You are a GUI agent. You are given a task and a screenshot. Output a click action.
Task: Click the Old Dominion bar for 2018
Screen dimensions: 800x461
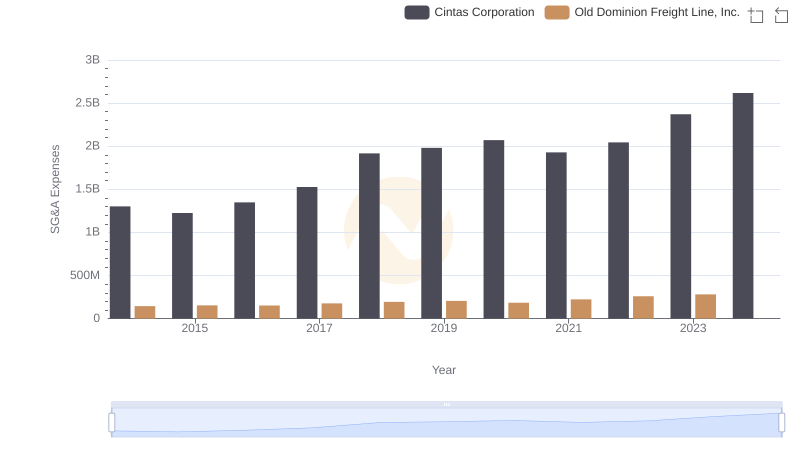tap(394, 310)
